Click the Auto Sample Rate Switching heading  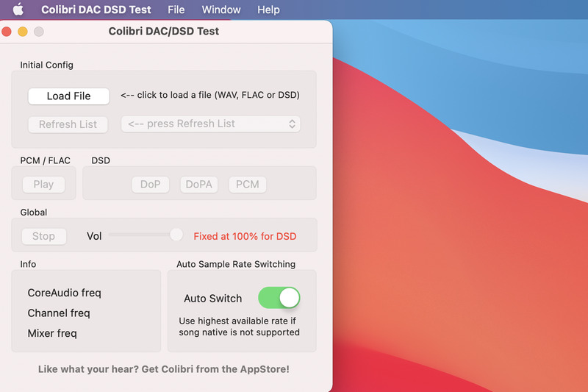(236, 264)
